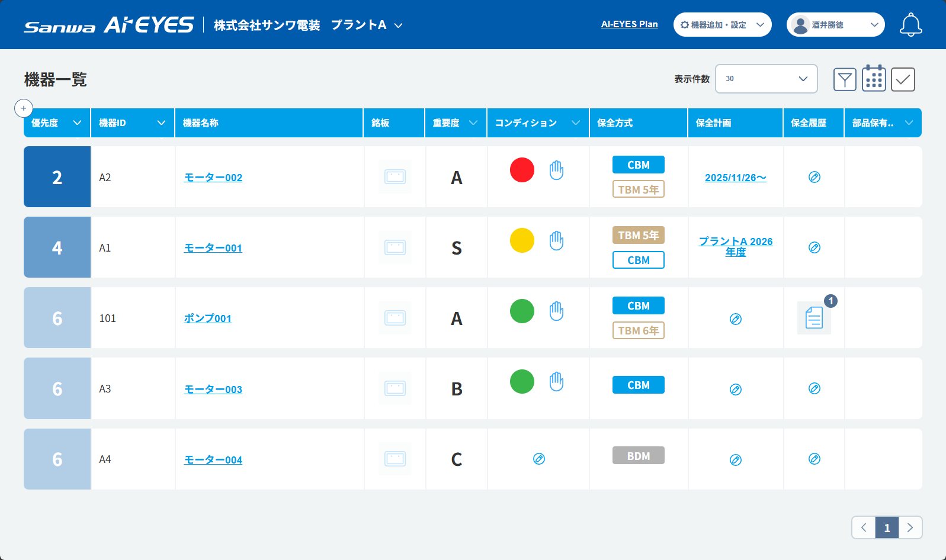
Task: Expand the 優先度 column filter
Action: point(77,123)
